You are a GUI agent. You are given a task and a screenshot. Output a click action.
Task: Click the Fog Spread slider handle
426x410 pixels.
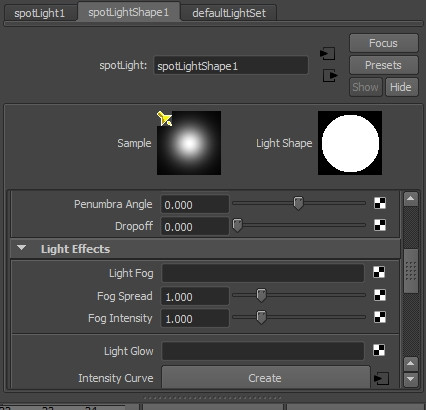[x=261, y=295]
